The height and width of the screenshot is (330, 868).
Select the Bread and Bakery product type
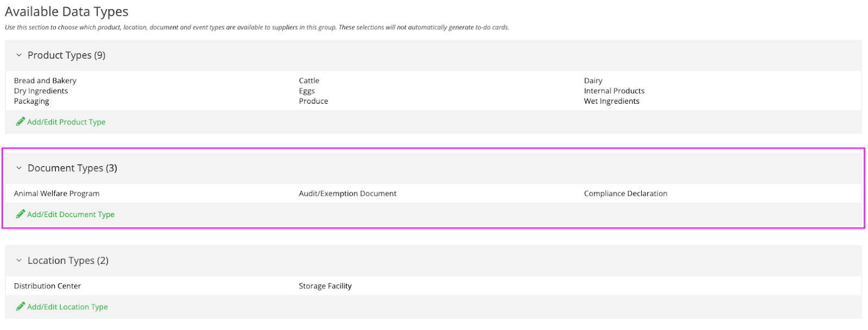click(45, 81)
